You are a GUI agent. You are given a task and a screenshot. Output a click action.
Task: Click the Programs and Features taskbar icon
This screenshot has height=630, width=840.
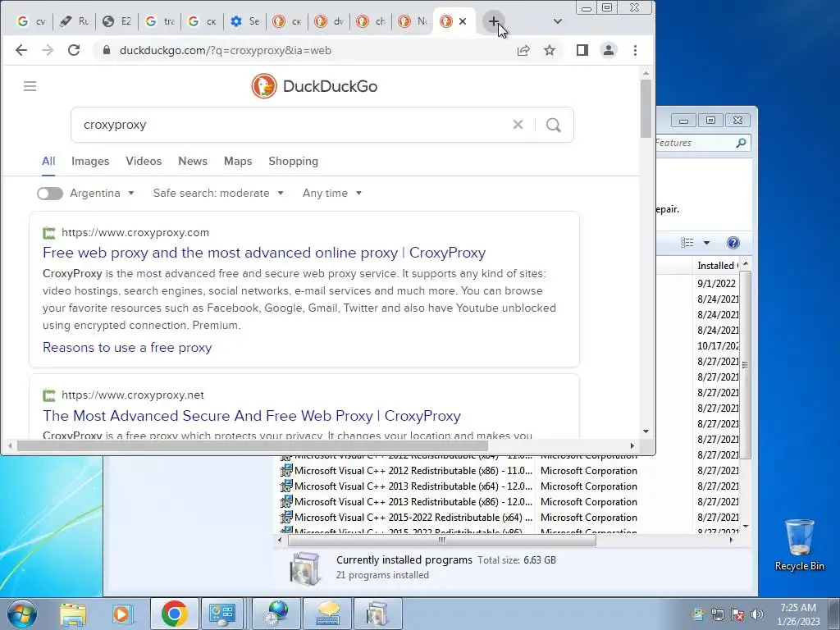click(377, 614)
